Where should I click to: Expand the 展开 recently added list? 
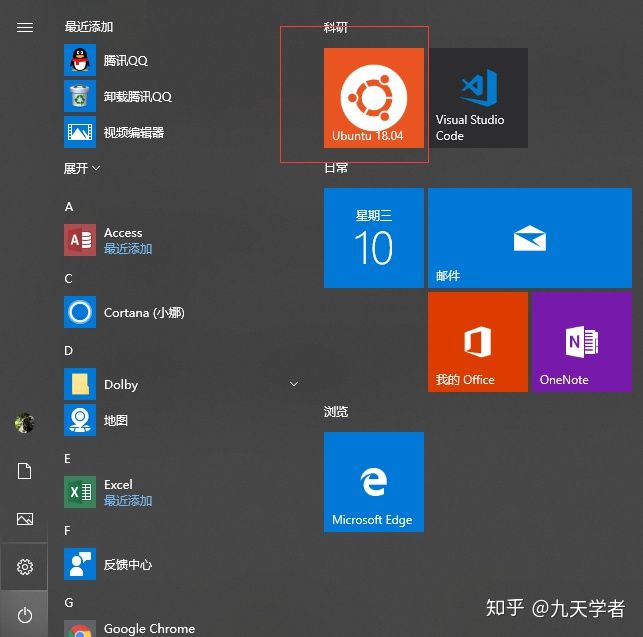(x=82, y=169)
